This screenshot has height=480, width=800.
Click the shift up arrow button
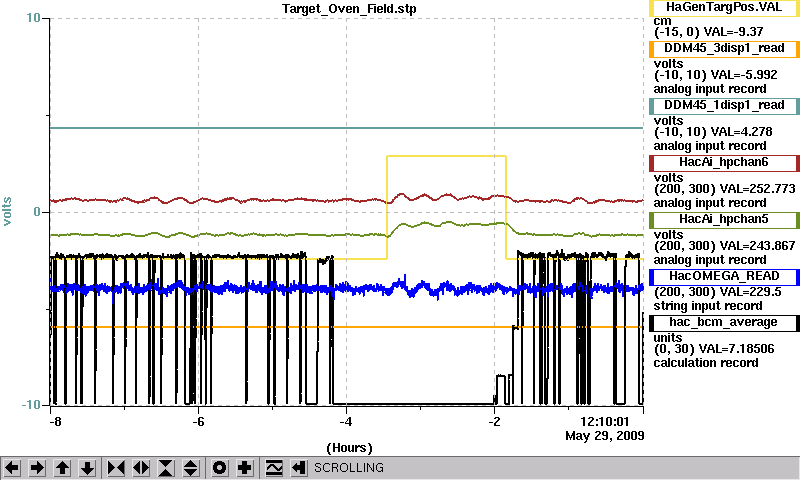click(x=62, y=468)
